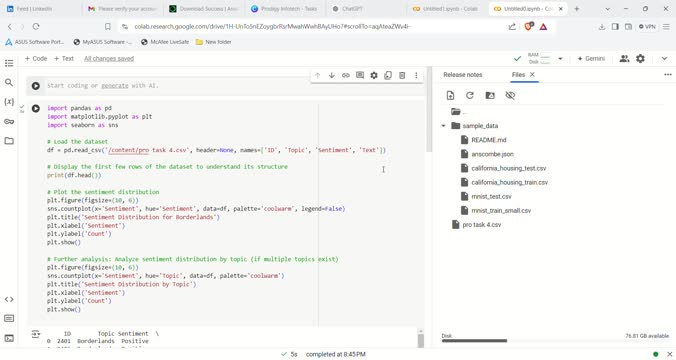Toggle the VPN button
The height and width of the screenshot is (360, 676).
[647, 27]
